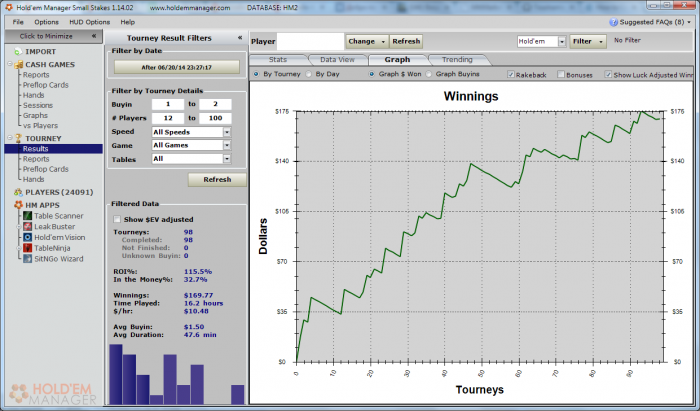
Task: Click the Suggested FAQs help icon
Action: 613,22
